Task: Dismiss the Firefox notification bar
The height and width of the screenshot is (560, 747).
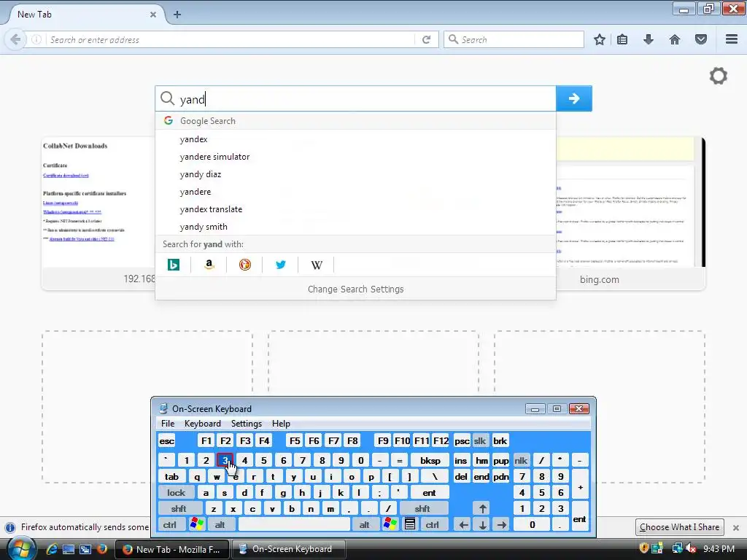Action: [x=735, y=528]
